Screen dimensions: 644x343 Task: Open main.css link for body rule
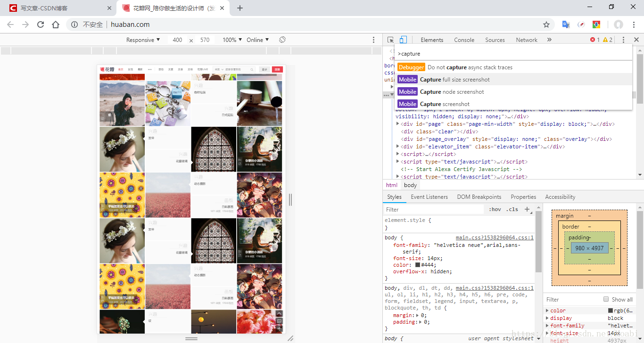(x=495, y=238)
